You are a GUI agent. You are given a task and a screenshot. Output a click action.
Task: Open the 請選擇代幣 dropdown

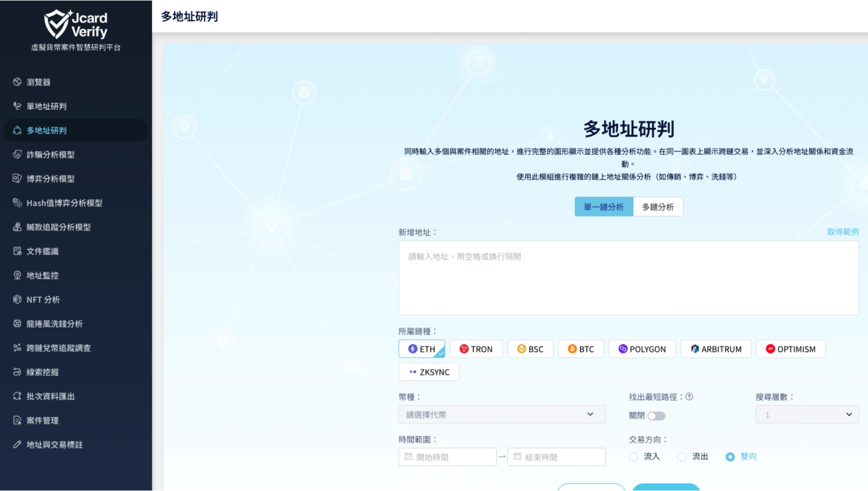(502, 415)
